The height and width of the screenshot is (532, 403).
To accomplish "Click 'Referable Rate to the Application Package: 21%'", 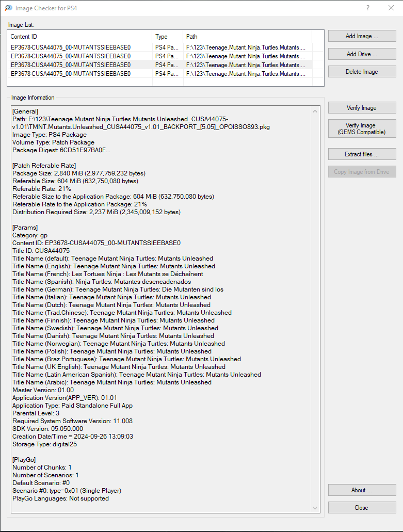I will tap(79, 204).
